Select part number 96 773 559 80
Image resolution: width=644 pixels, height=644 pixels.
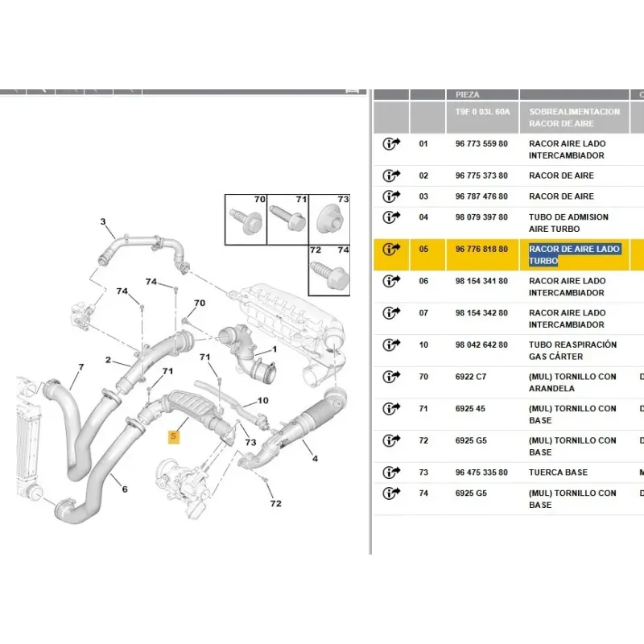[481, 144]
